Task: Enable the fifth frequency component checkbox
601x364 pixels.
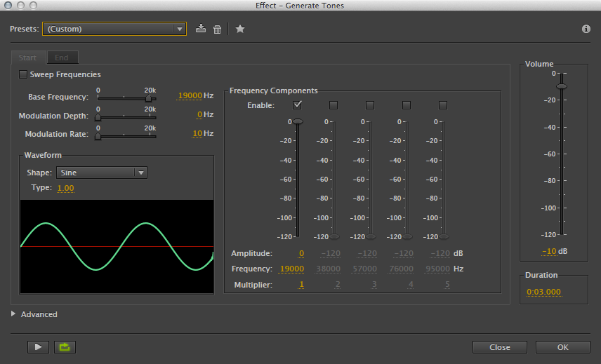Action: pyautogui.click(x=443, y=105)
